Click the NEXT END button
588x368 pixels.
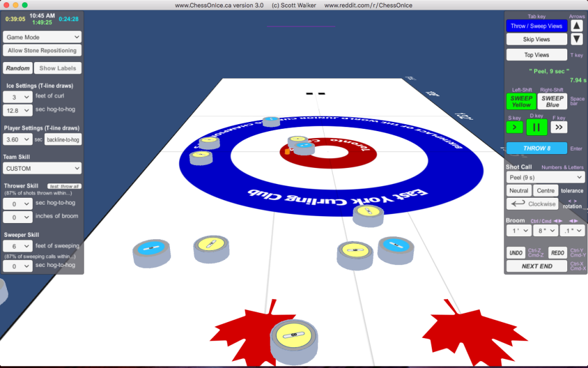pos(536,266)
